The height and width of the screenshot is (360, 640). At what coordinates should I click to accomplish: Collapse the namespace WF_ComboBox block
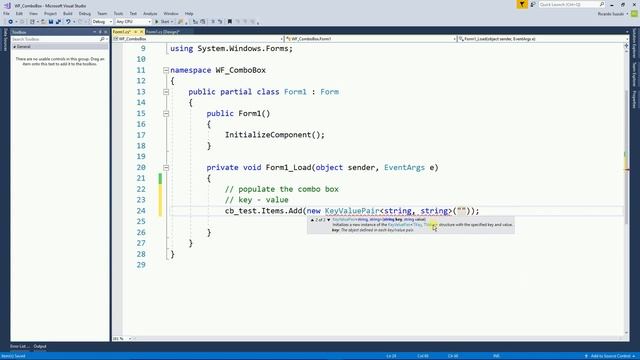coord(166,70)
